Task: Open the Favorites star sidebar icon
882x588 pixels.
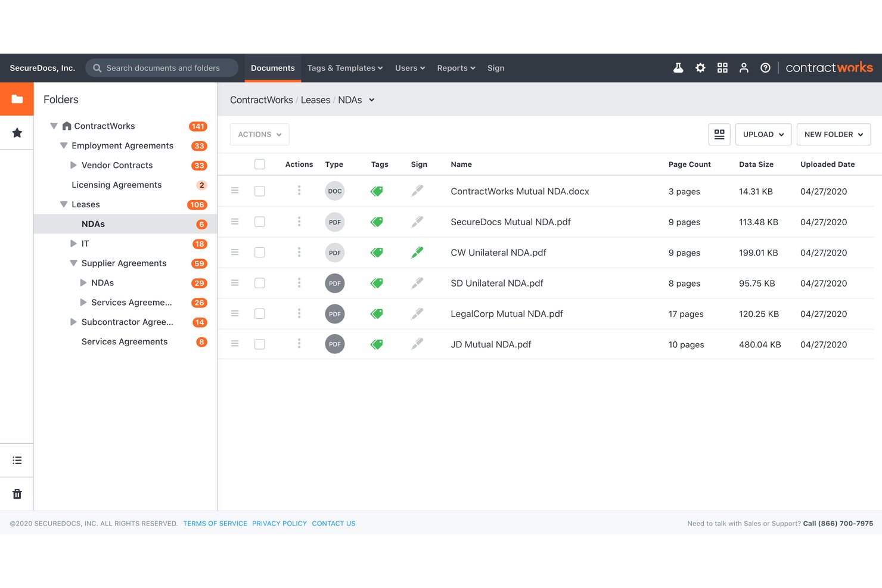Action: [17, 133]
